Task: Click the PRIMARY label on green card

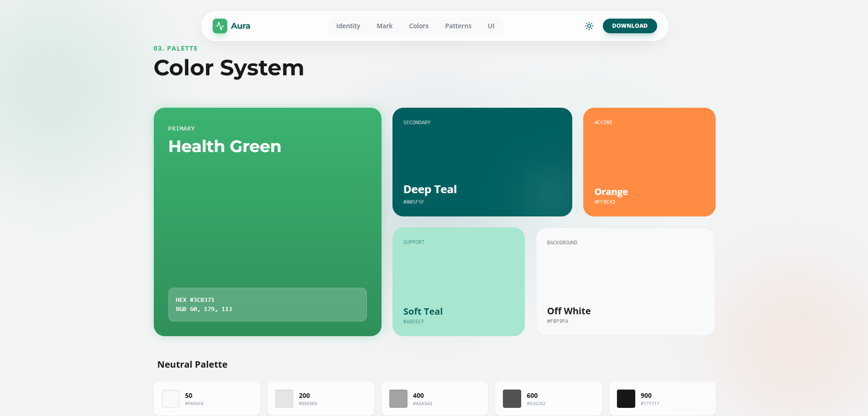Action: point(182,129)
